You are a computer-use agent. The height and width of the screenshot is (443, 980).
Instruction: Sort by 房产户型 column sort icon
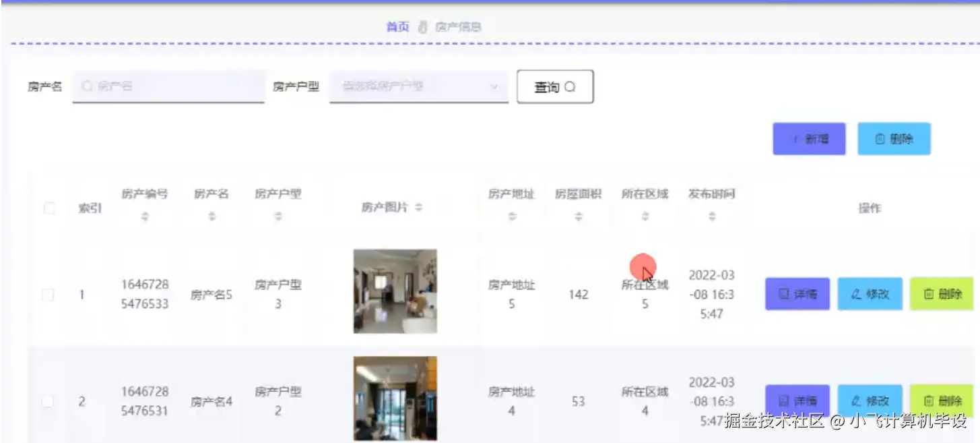click(x=278, y=216)
